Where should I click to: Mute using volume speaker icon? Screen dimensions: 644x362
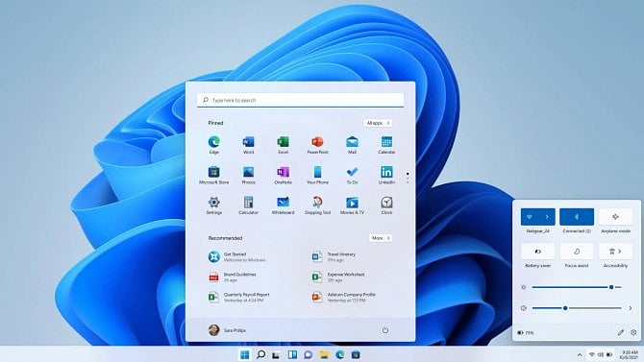(524, 308)
